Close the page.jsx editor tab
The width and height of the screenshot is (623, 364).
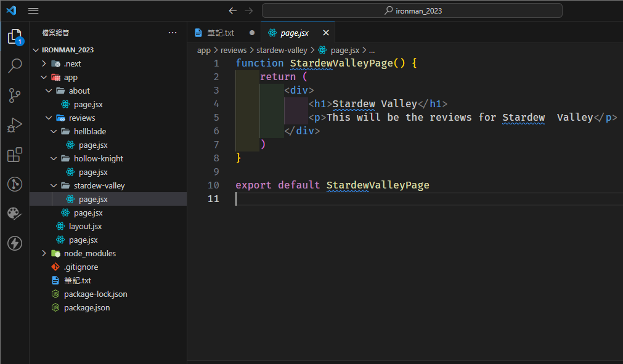point(326,33)
